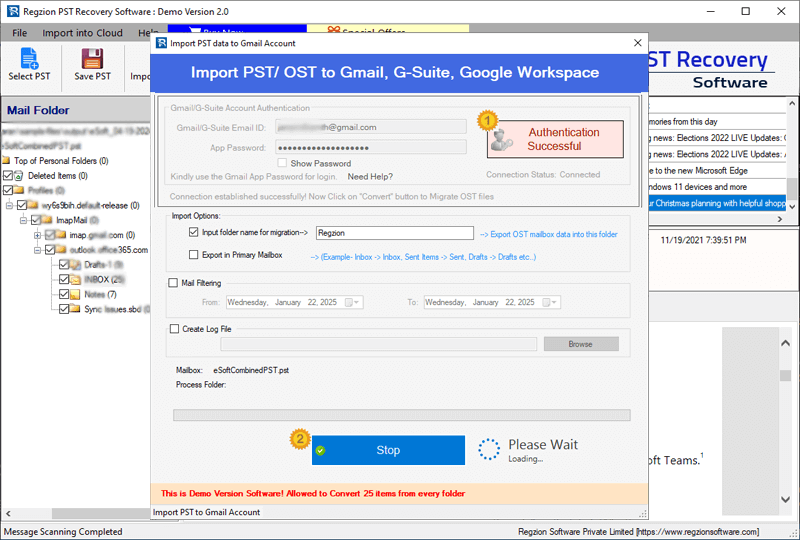Click the Deleted Items recycle bin icon

tap(21, 175)
